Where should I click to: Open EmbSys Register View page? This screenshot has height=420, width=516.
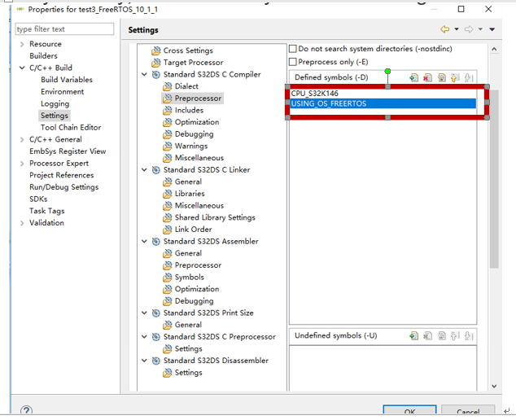[x=68, y=151]
